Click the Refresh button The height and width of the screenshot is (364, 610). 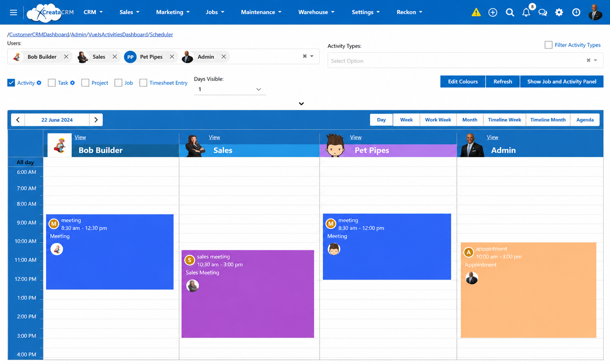[x=503, y=82]
